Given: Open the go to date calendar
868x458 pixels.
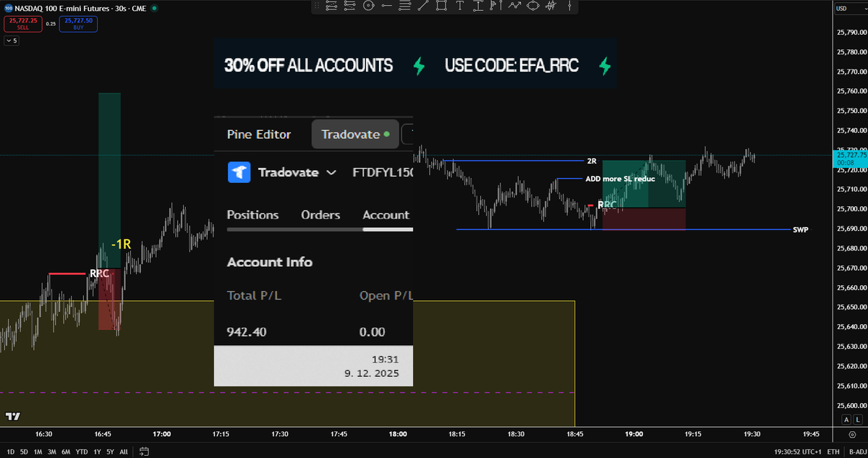Looking at the screenshot, I should coord(144,452).
